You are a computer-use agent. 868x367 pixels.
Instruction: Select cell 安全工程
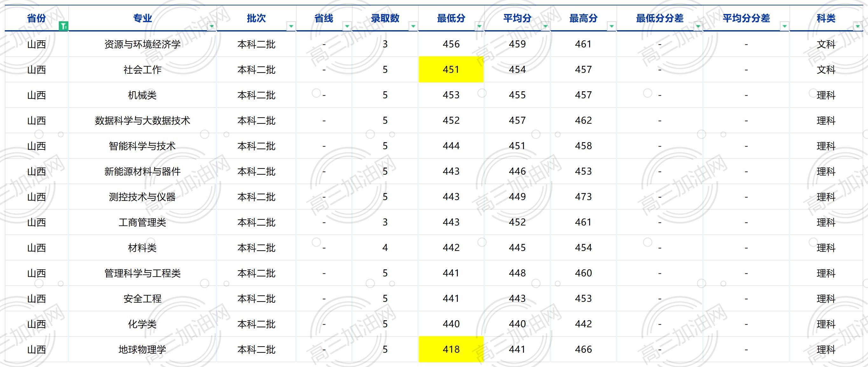pos(142,299)
